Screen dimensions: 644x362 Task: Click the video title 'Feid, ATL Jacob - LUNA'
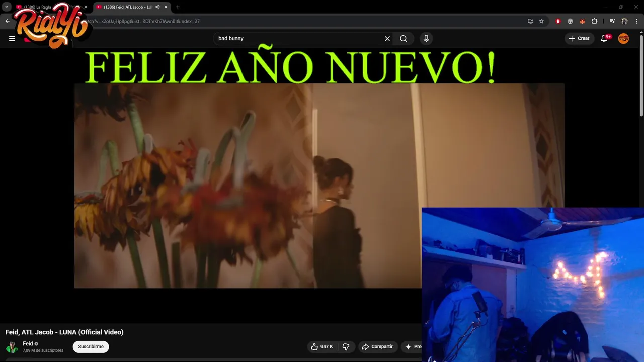tap(64, 332)
